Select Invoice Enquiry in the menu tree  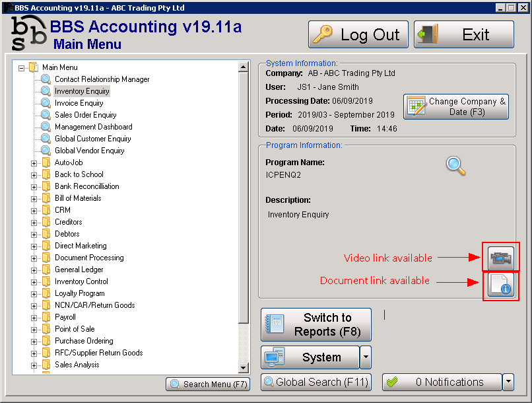point(79,103)
